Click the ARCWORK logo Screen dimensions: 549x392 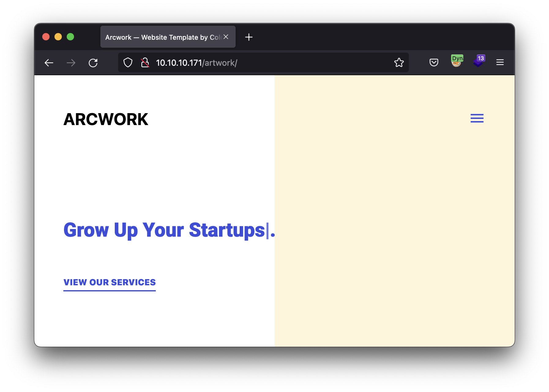[x=106, y=119]
